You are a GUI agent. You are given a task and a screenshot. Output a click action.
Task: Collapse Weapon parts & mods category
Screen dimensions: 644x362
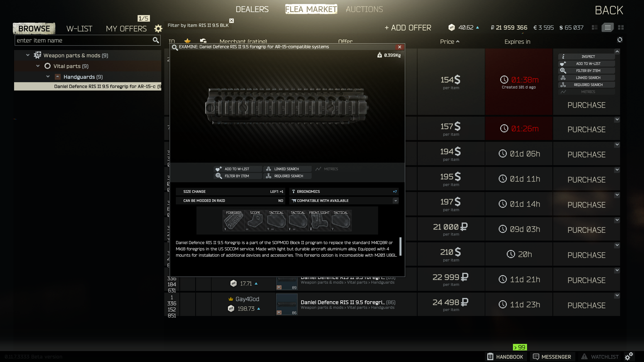point(28,55)
